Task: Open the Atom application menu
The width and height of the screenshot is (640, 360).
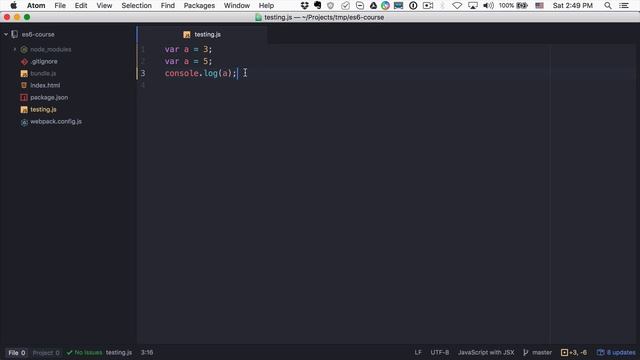Action: pyautogui.click(x=36, y=6)
